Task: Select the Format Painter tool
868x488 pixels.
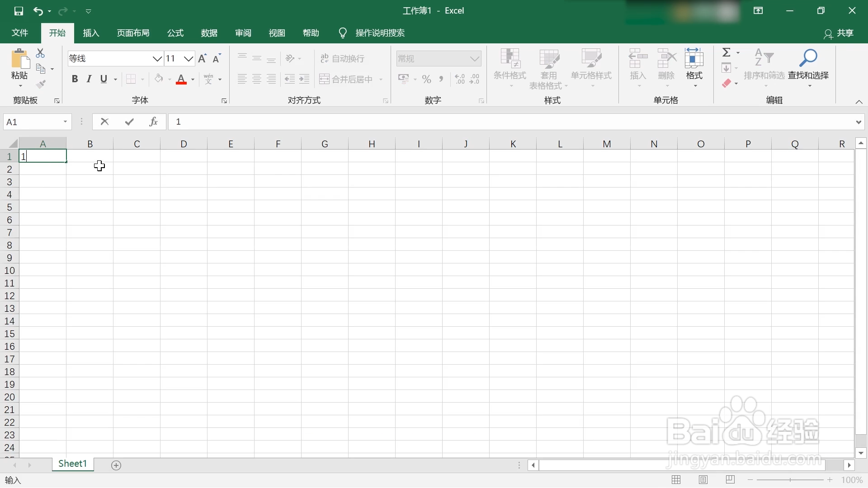Action: pyautogui.click(x=41, y=84)
